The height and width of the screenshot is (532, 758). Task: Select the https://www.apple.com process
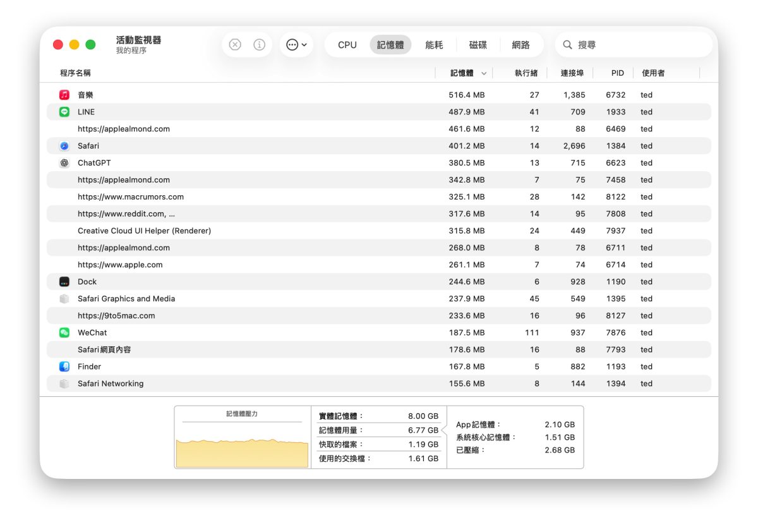pos(120,265)
